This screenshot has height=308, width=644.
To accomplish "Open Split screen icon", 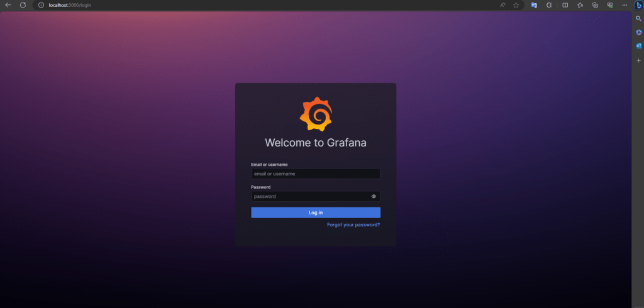I will point(565,5).
